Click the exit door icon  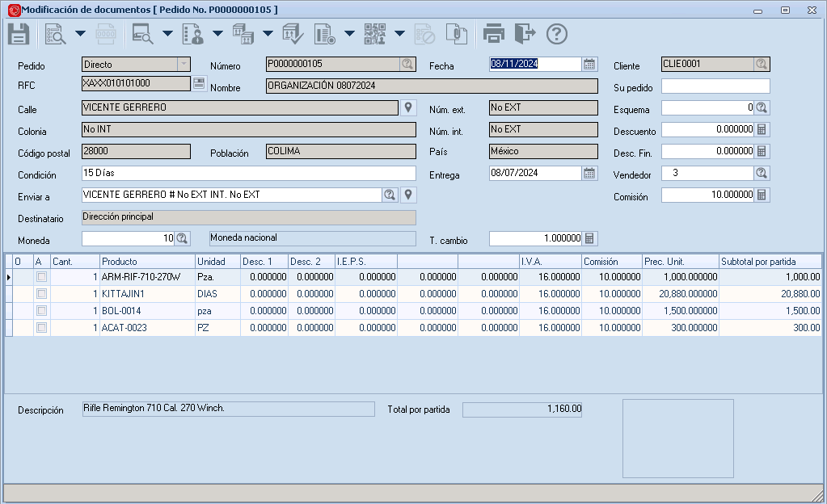525,34
